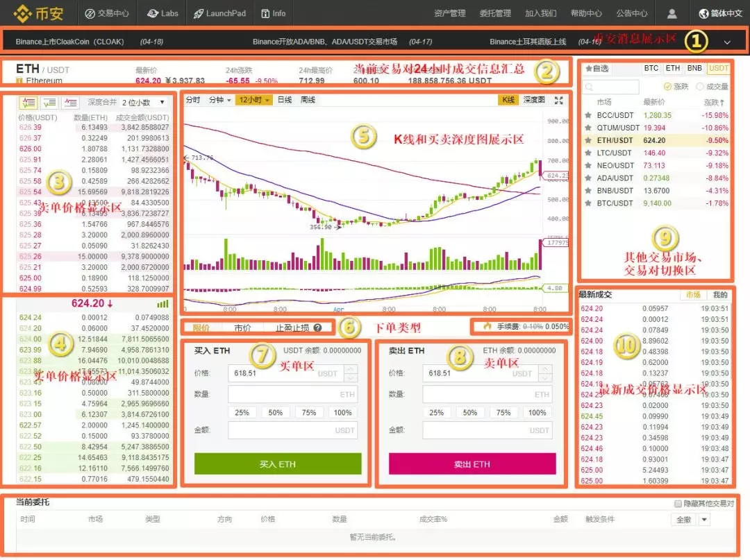Open the user account profile icon
Screen dimensions: 750x560
672,13
